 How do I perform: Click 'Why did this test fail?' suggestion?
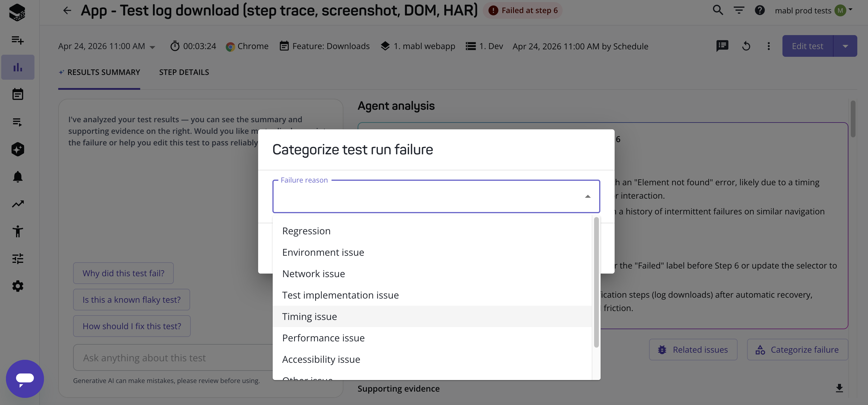123,273
